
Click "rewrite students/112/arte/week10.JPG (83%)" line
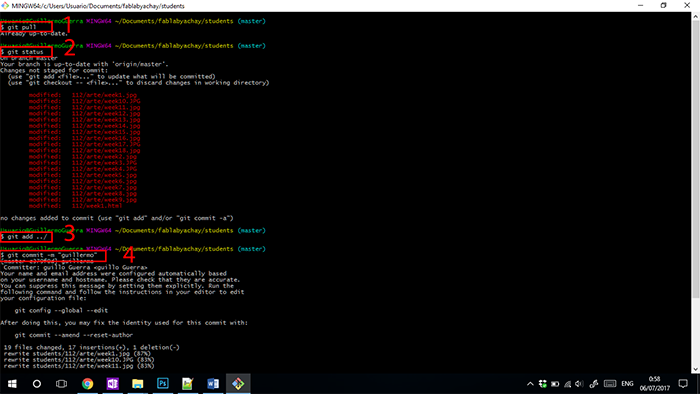click(79, 360)
